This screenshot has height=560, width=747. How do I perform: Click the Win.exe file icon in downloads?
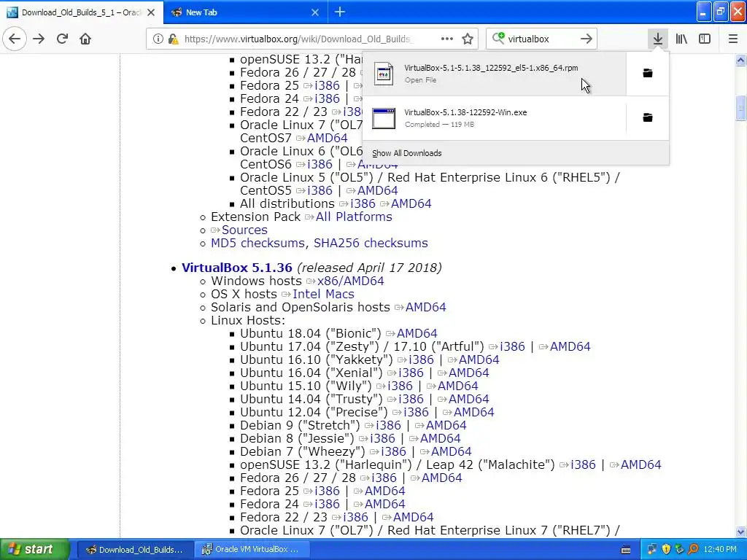[384, 118]
